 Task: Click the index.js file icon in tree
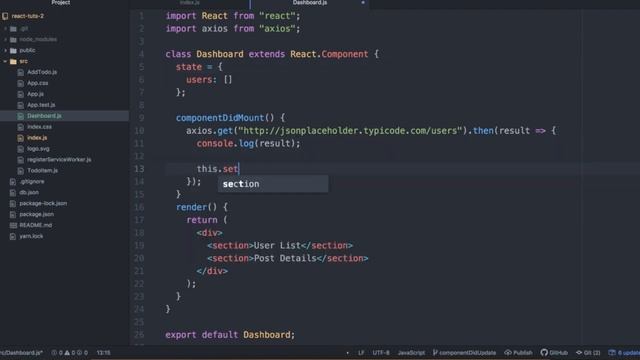20,138
